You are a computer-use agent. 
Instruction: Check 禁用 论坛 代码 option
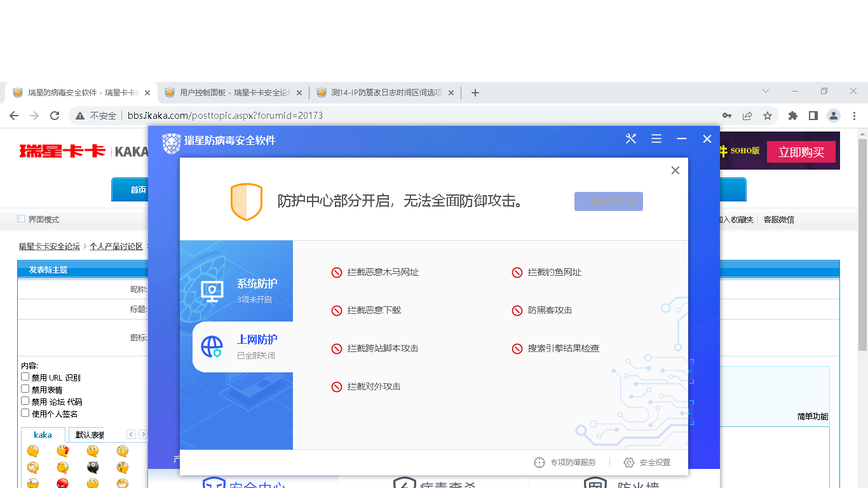(x=25, y=401)
